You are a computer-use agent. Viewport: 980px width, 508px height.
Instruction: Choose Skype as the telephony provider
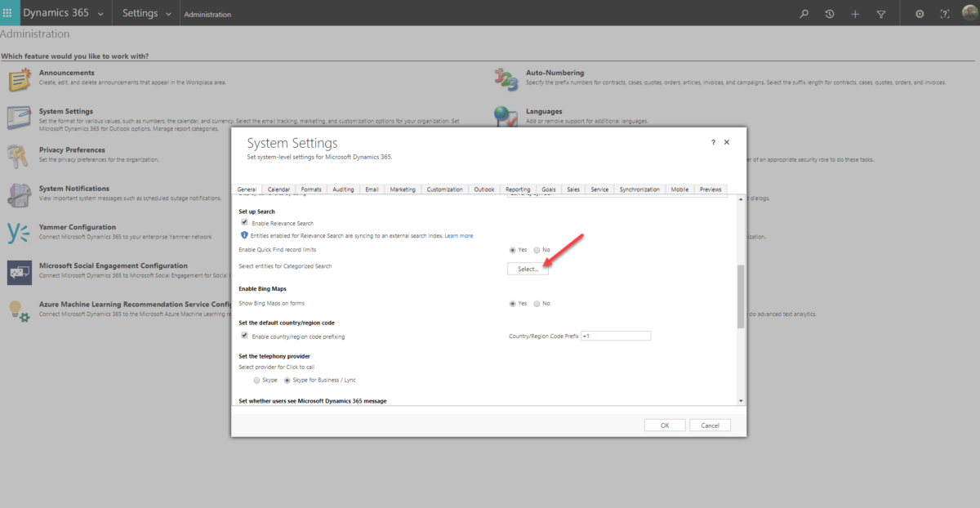(256, 380)
